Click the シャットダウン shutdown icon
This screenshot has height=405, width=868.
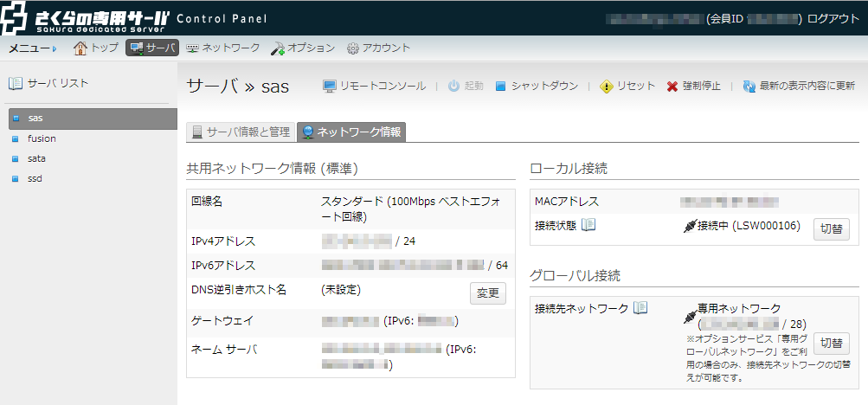[x=500, y=87]
